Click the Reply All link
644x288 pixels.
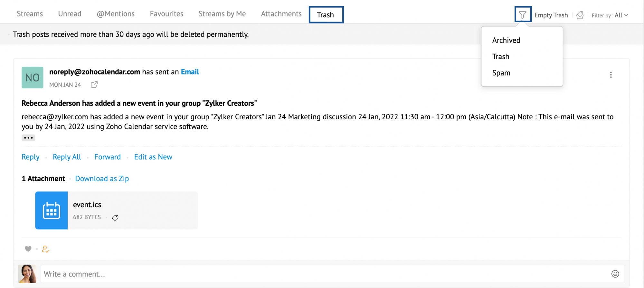coord(67,157)
